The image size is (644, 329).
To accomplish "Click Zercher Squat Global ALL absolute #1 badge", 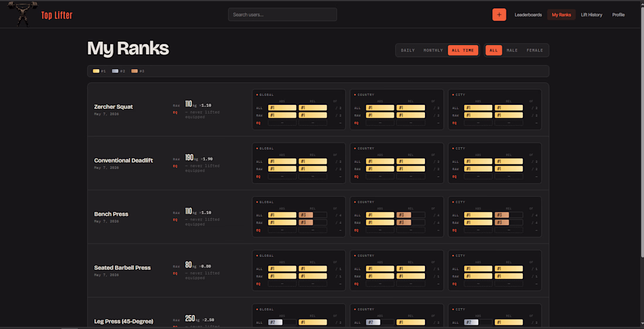I will tap(282, 108).
